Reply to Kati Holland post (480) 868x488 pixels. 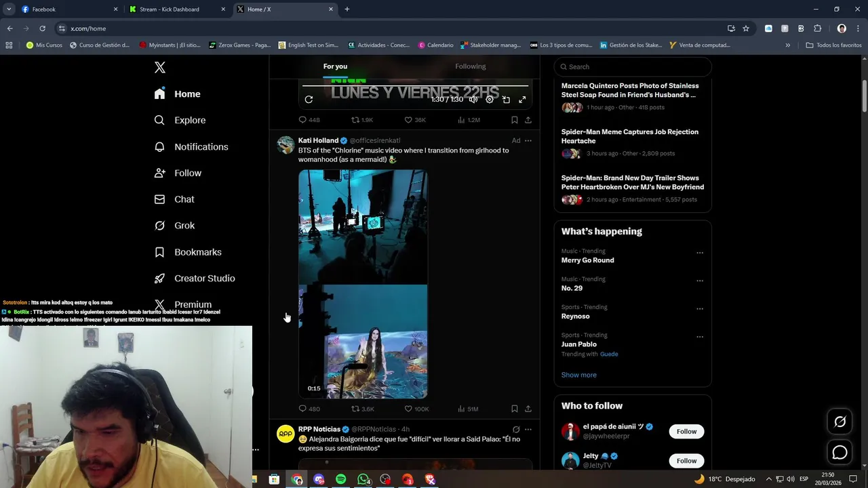(309, 409)
